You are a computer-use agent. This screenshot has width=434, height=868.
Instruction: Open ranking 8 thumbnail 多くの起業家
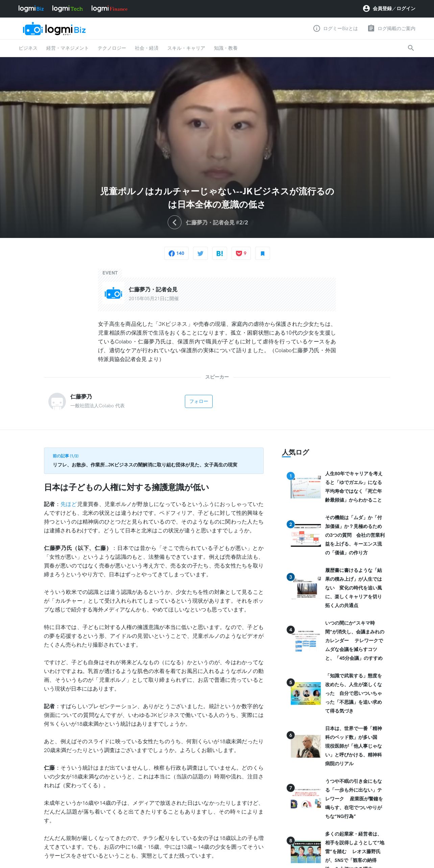tap(306, 851)
